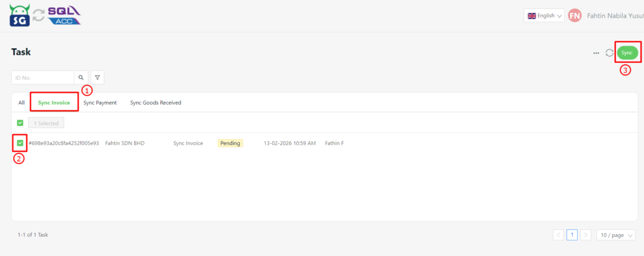644x256 pixels.
Task: Open the Sync Payment tab
Action: click(x=100, y=103)
